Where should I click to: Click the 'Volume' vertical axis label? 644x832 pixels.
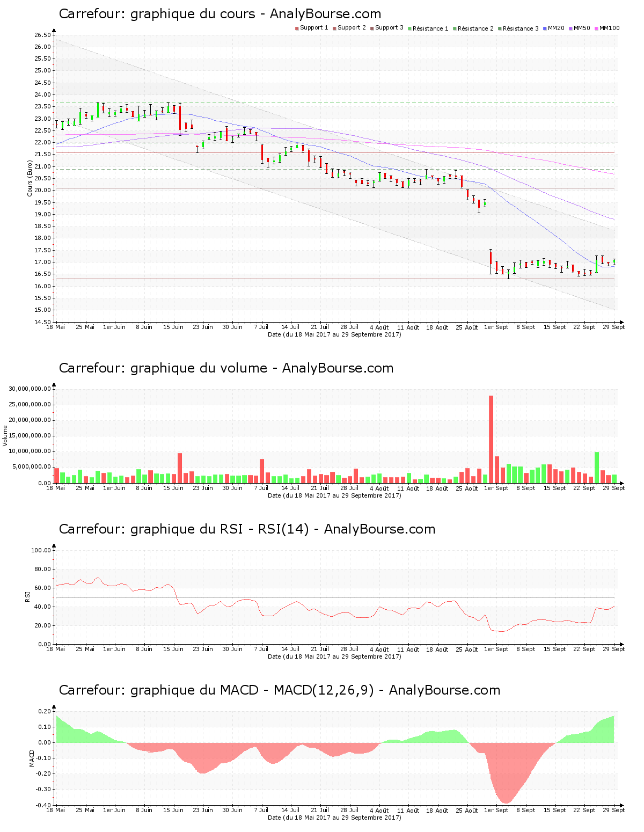point(5,435)
